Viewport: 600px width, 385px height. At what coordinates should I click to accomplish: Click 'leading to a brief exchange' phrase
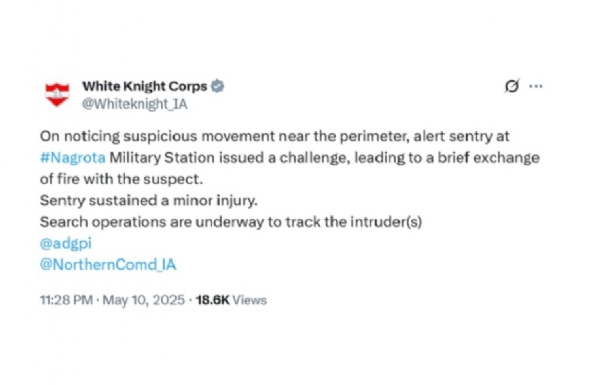447,158
